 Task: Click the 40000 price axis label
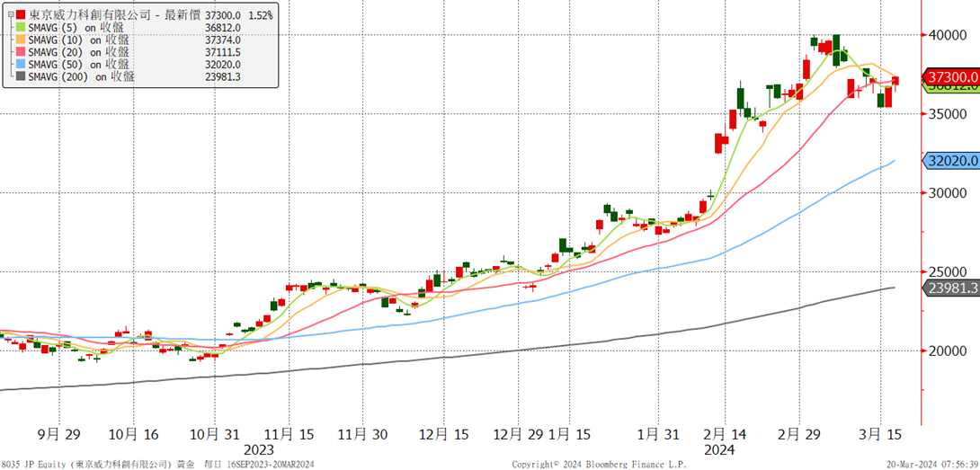point(949,35)
